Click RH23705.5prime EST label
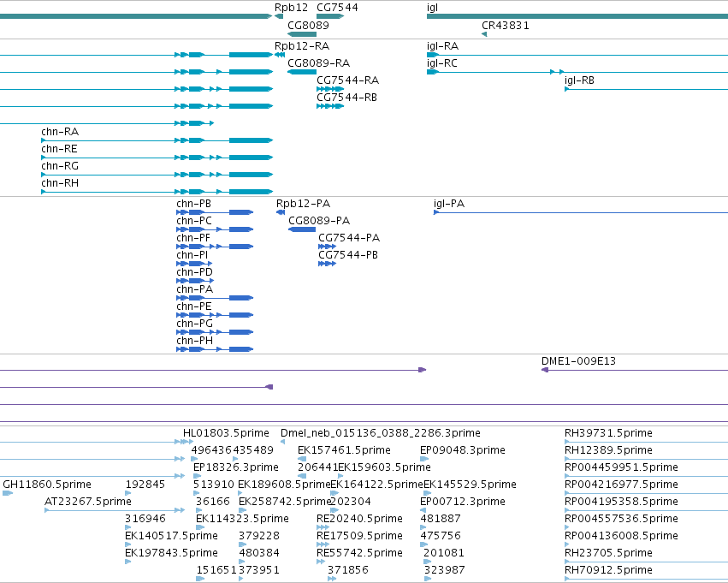The image size is (728, 583). click(608, 553)
